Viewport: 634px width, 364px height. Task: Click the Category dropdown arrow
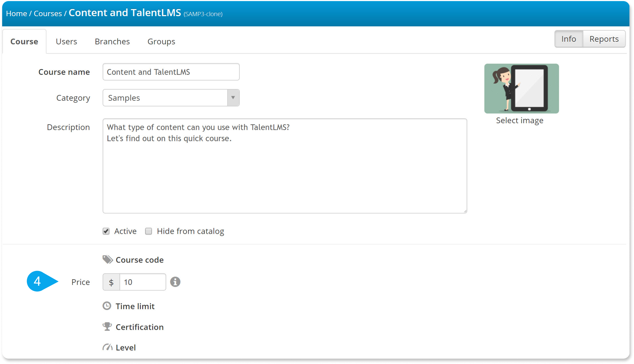tap(233, 98)
